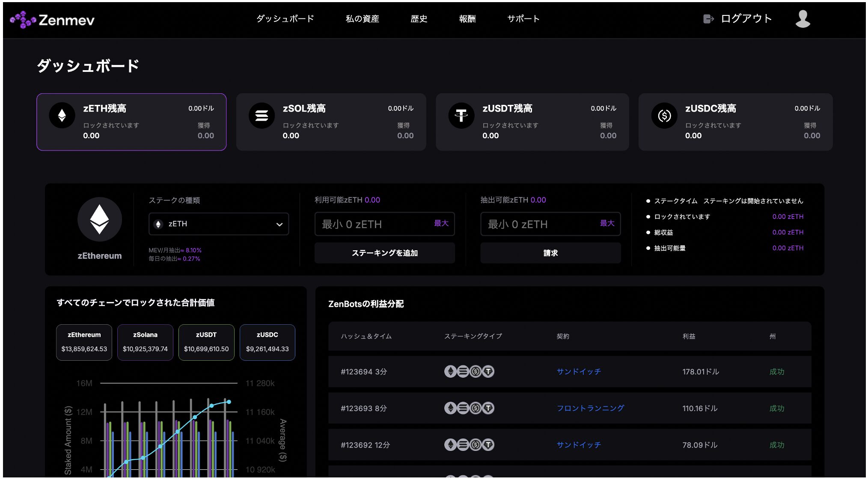This screenshot has width=868, height=480.
Task: Click the profit value 178.01ドル
Action: click(x=701, y=372)
